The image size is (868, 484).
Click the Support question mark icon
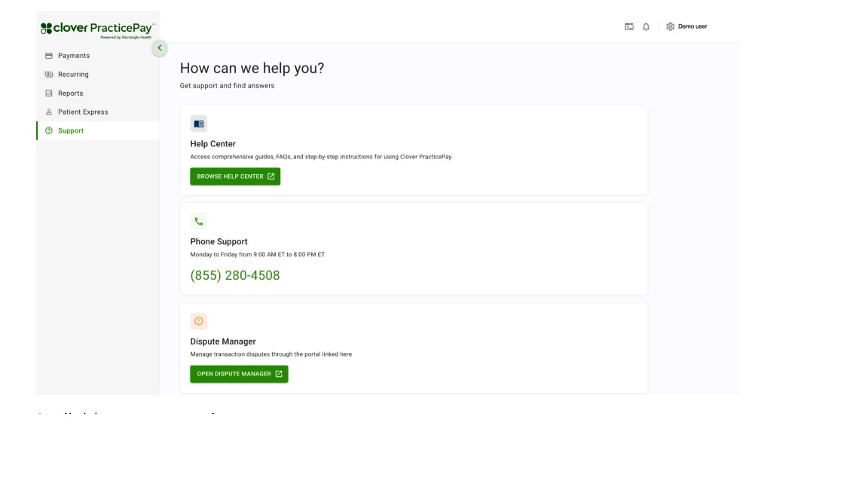[49, 130]
